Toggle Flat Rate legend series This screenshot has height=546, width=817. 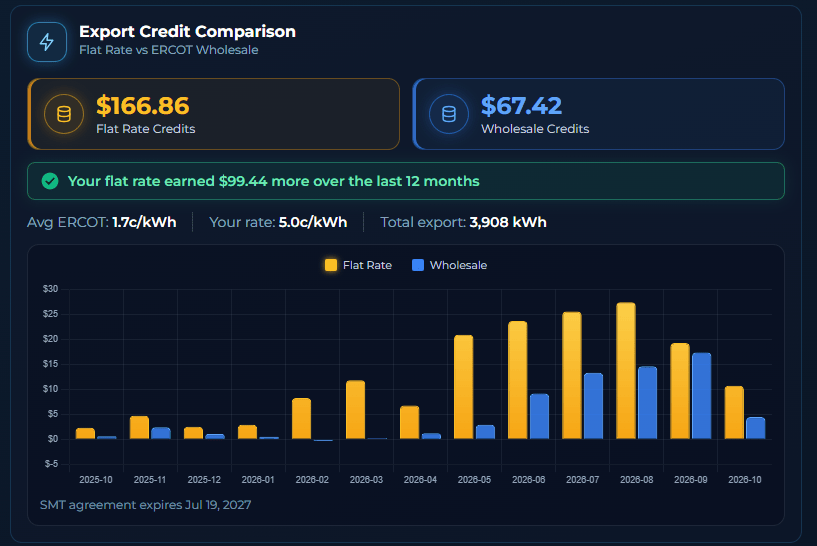click(358, 265)
